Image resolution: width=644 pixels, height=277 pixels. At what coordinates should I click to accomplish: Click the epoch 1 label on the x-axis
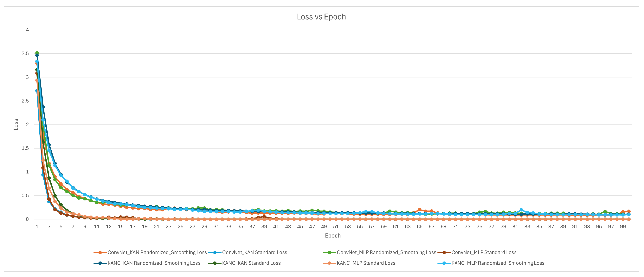click(x=37, y=227)
